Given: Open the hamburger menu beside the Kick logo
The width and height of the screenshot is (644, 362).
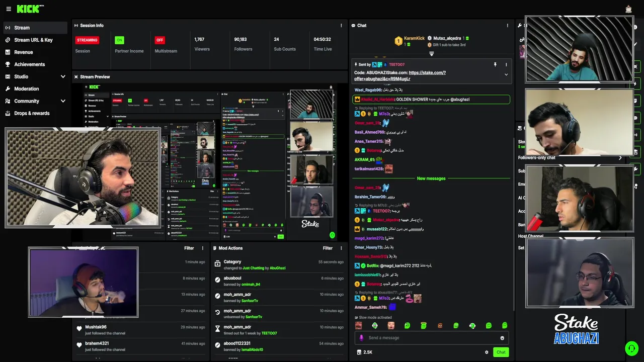Looking at the screenshot, I should (x=8, y=9).
